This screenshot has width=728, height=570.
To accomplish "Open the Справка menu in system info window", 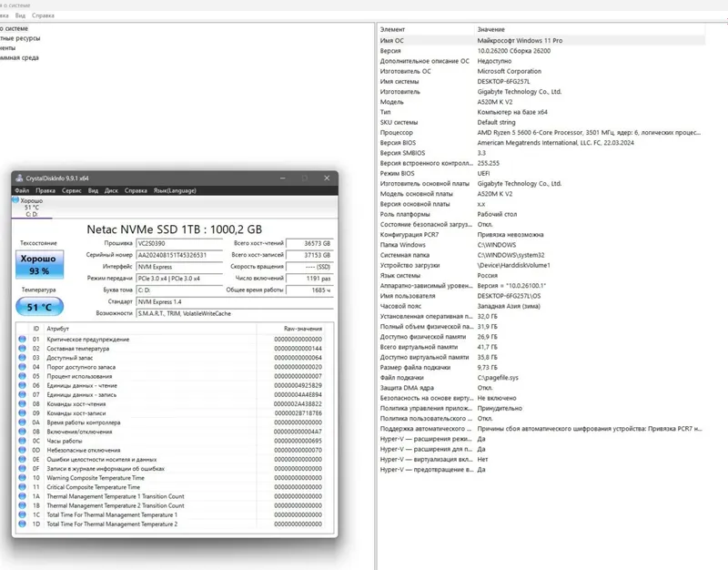I will pyautogui.click(x=43, y=15).
